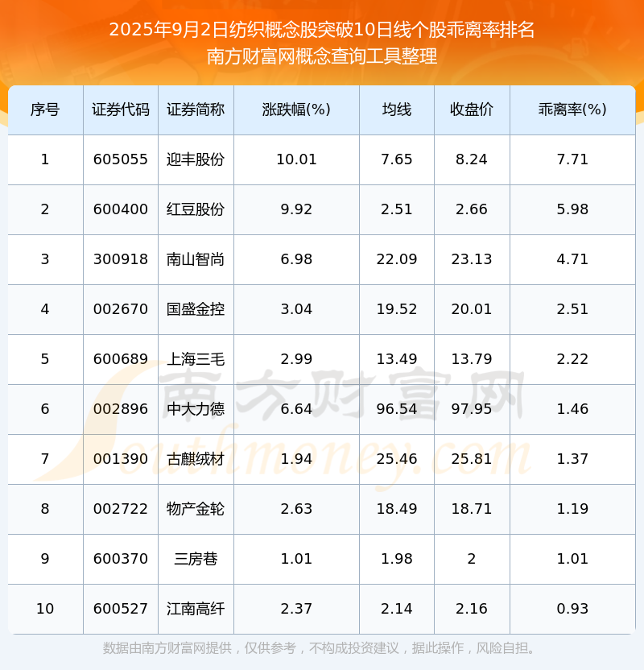This screenshot has width=644, height=670.
Task: Click closing price 18.71
Action: (x=472, y=509)
